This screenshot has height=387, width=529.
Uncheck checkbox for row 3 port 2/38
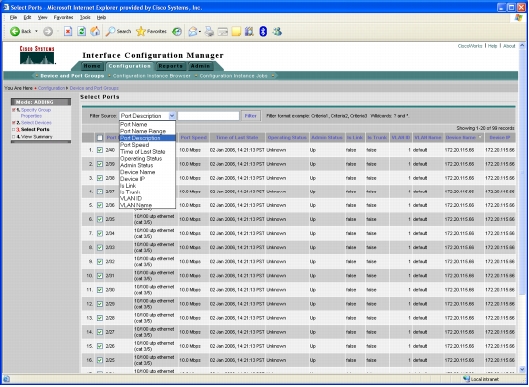100,178
